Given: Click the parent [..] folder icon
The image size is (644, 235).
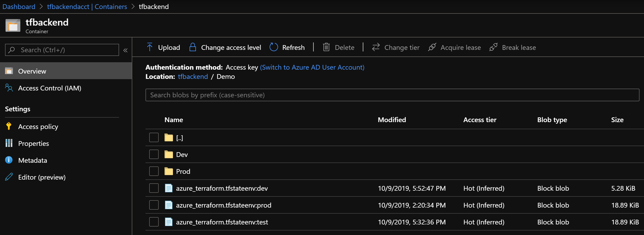Looking at the screenshot, I should pyautogui.click(x=169, y=137).
